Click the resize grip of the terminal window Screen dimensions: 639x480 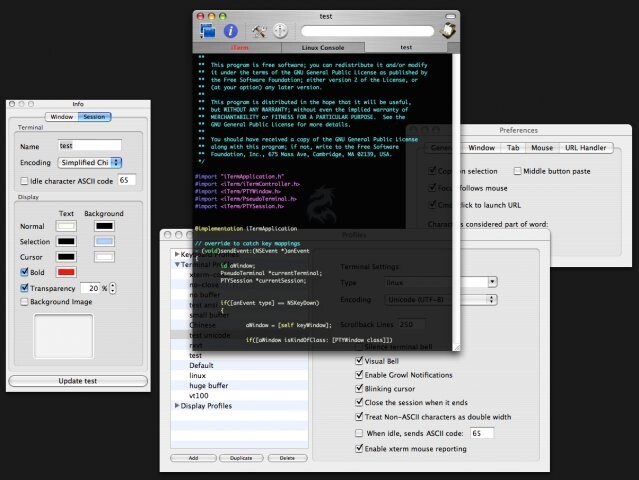[456, 347]
